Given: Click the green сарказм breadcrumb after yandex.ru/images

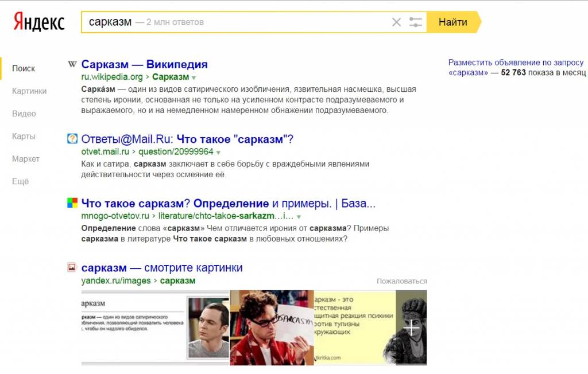Looking at the screenshot, I should coord(178,280).
